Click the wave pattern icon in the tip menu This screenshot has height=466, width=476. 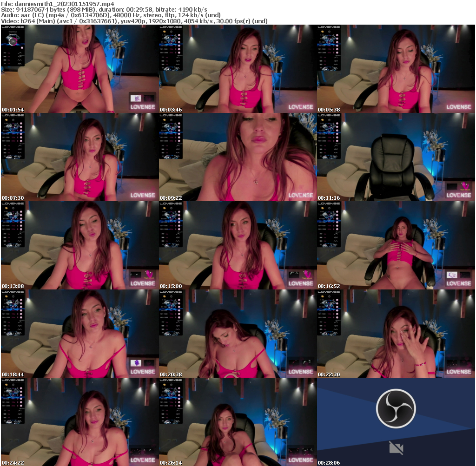20,60
